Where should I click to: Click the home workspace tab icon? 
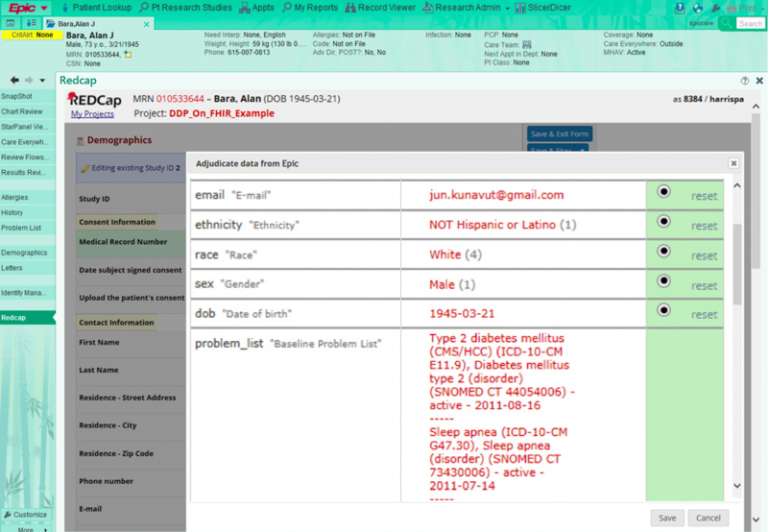click(x=11, y=23)
